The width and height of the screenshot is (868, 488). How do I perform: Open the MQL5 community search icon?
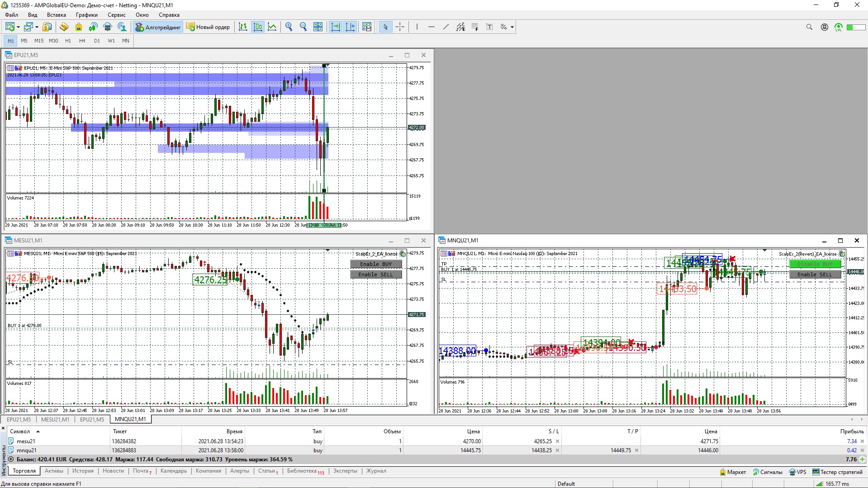click(122, 27)
